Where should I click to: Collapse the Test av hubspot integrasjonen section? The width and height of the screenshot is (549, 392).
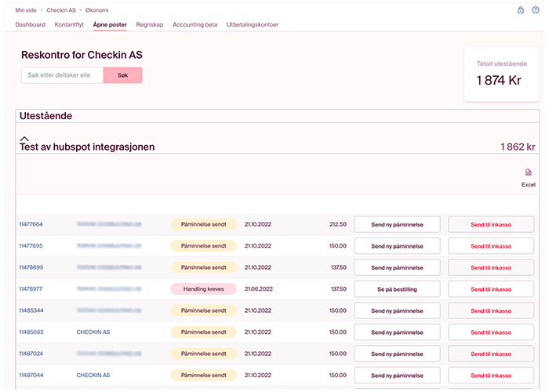[x=24, y=138]
